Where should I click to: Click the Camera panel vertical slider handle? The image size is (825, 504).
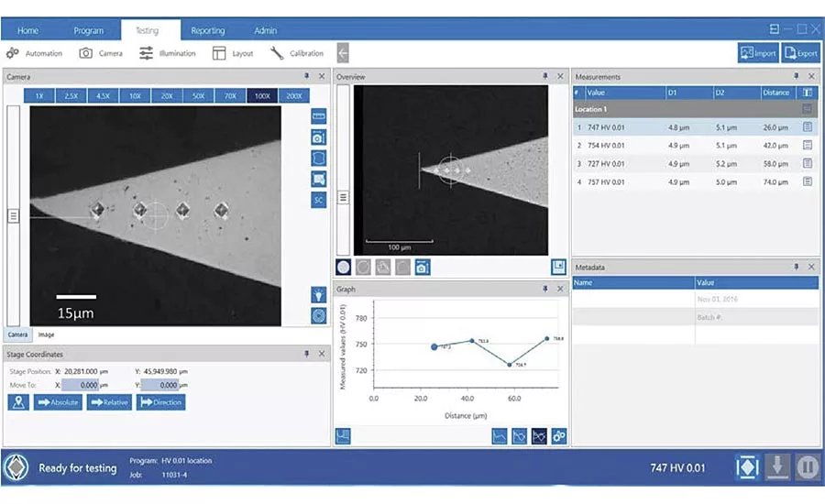[13, 215]
